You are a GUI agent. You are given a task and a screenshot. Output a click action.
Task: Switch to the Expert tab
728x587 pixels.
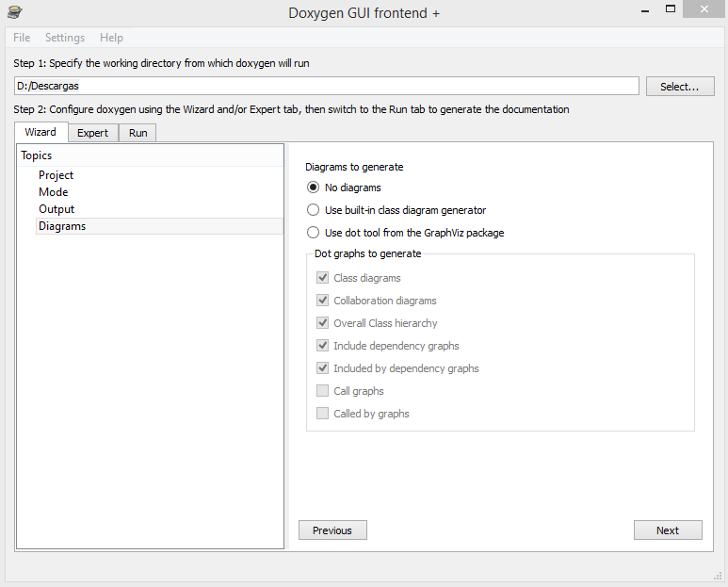[93, 133]
